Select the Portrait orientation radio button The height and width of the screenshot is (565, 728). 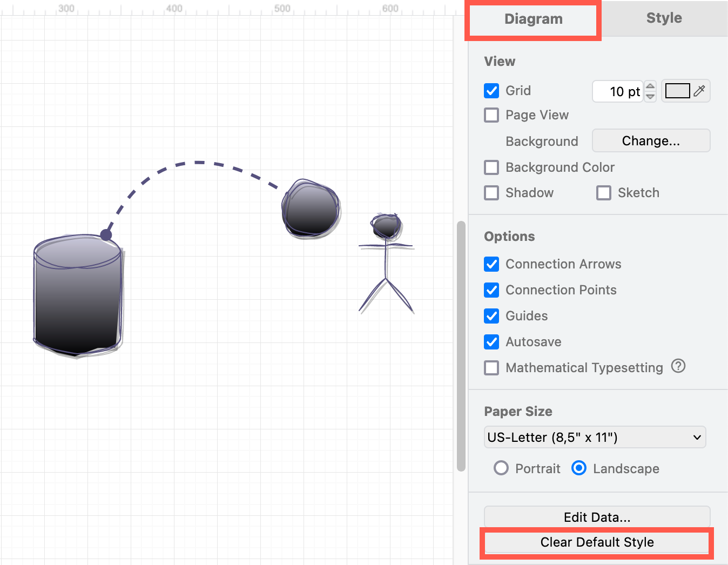pyautogui.click(x=501, y=468)
